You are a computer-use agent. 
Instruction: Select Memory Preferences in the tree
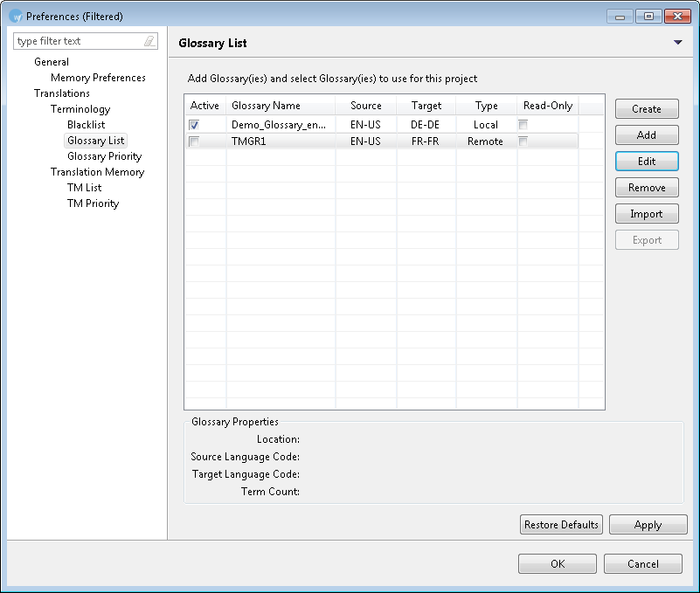(98, 78)
